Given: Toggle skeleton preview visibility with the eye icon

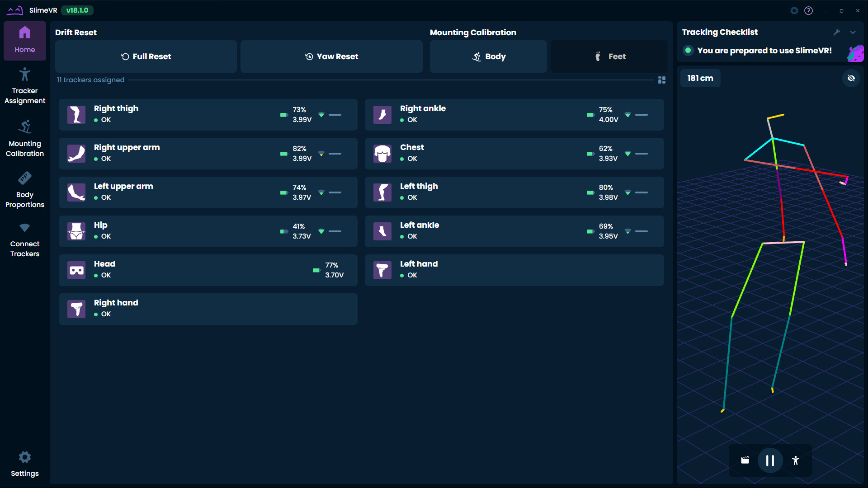Looking at the screenshot, I should pos(851,78).
